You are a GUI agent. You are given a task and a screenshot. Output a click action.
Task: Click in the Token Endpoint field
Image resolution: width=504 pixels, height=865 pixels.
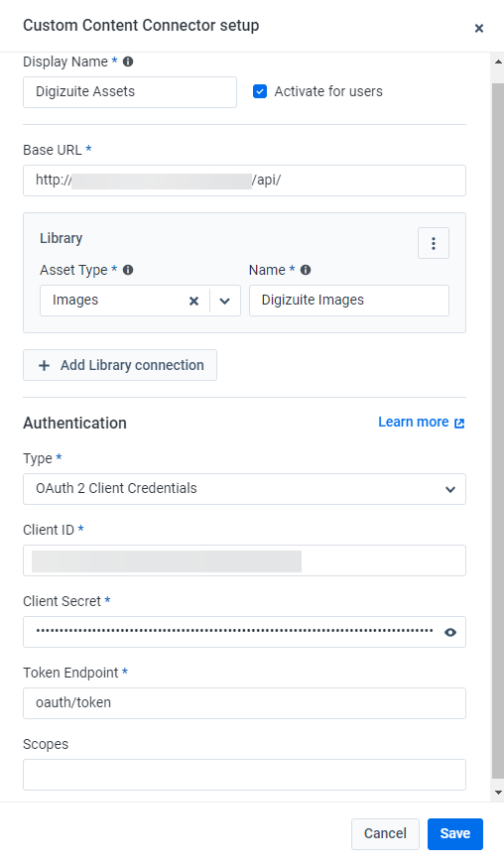(x=244, y=702)
